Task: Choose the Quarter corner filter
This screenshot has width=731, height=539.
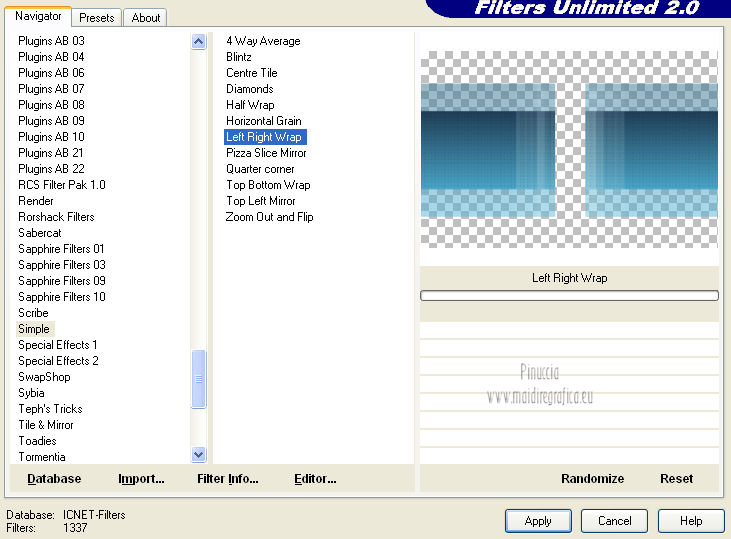Action: point(260,169)
